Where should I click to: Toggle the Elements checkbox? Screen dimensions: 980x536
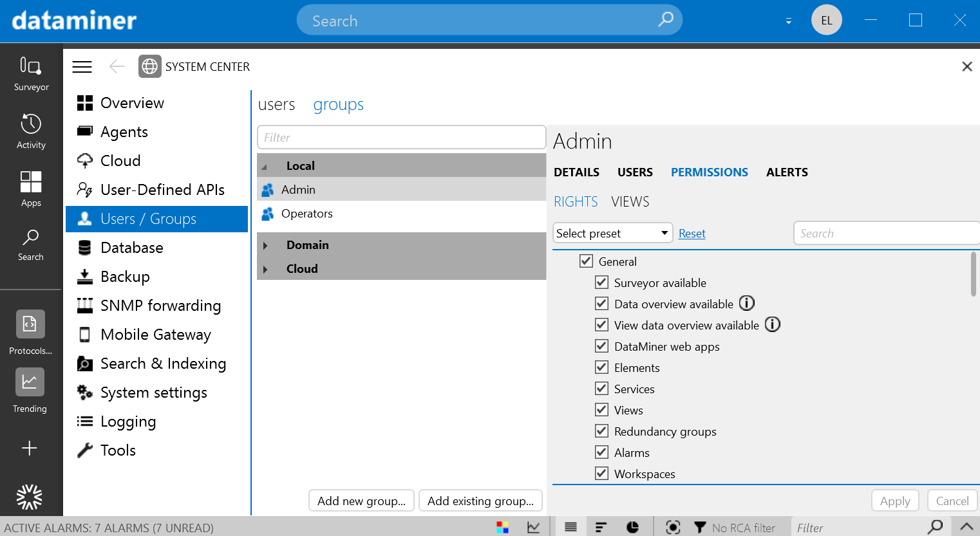click(x=601, y=367)
